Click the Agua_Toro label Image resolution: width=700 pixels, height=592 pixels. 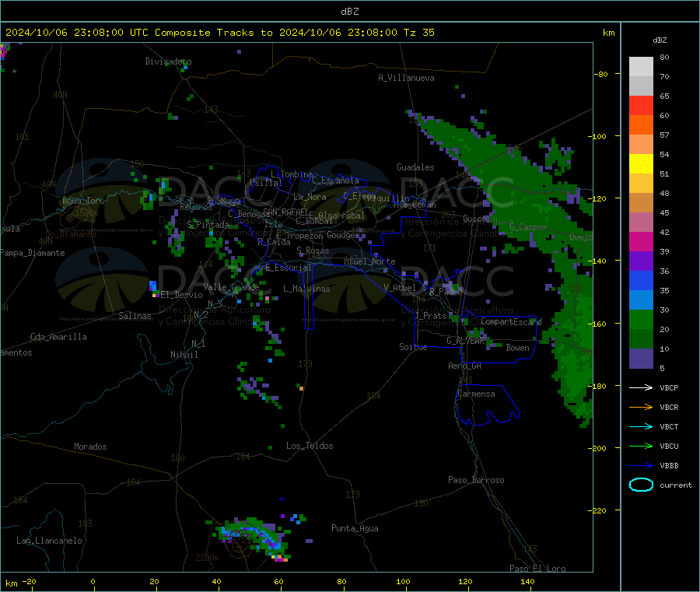tap(83, 201)
